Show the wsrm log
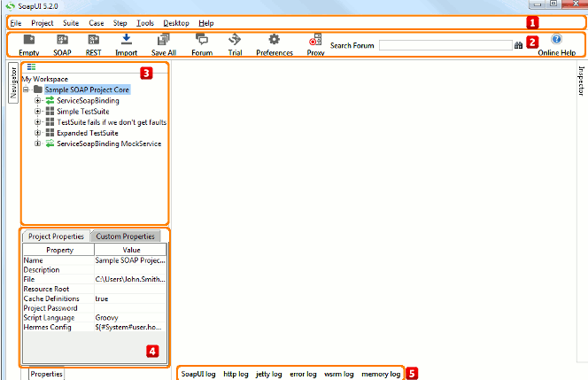The width and height of the screenshot is (588, 380). point(339,374)
